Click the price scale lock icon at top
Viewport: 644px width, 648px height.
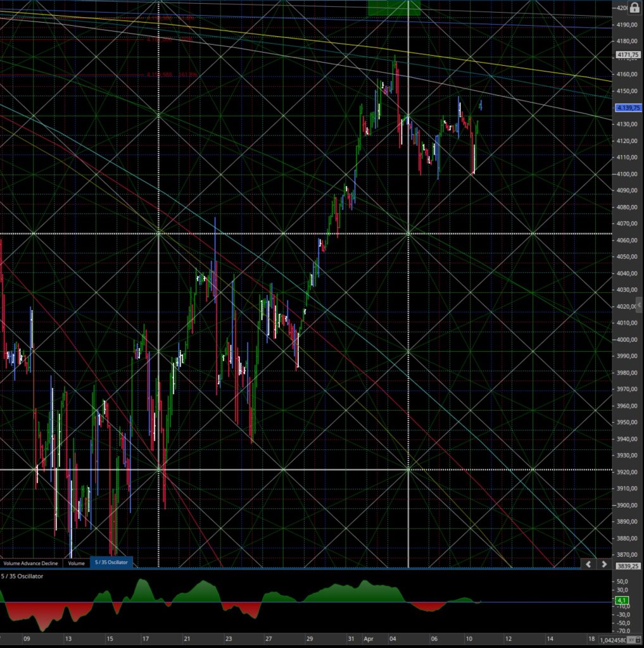634,8
